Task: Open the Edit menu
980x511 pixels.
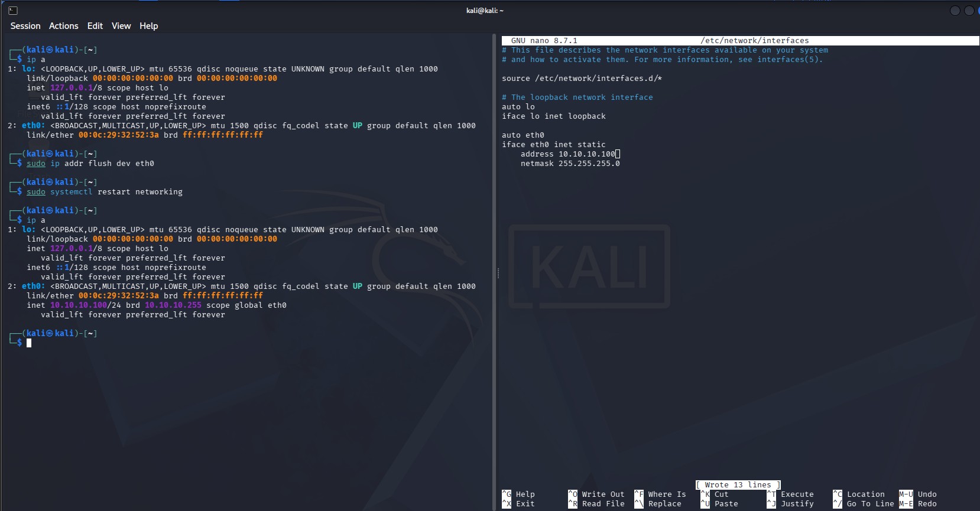Action: [x=95, y=26]
